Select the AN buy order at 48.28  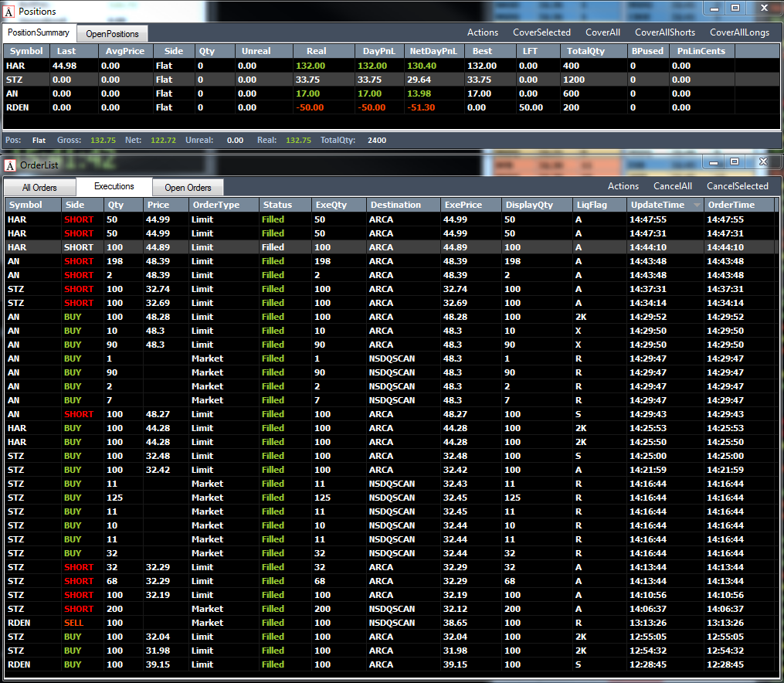[x=392, y=317]
